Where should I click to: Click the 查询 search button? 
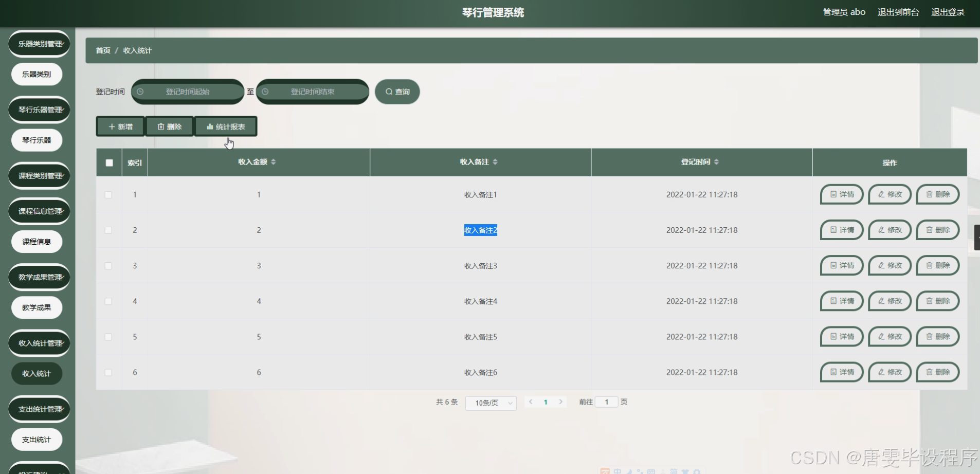[397, 92]
